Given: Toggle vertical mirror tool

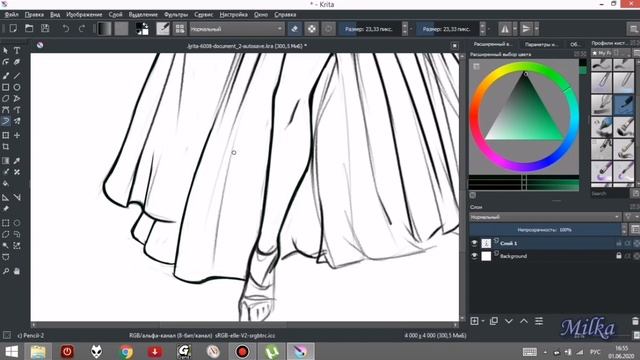Looking at the screenshot, I should pos(526,29).
